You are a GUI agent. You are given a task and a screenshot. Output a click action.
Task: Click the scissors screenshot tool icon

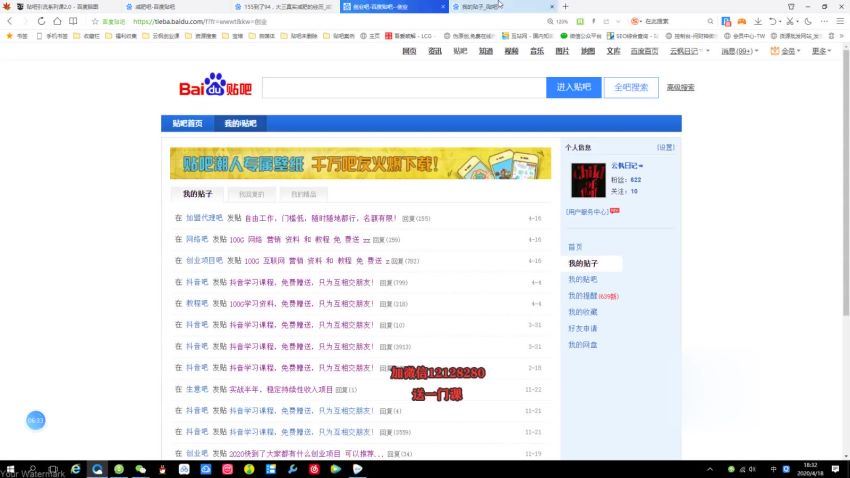pos(790,21)
